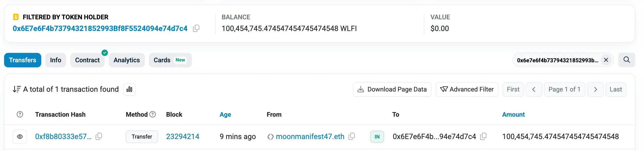Copy the recipient address 0x6E7e6F4b...94e74d7c4
The width and height of the screenshot is (644, 151).
[x=483, y=137]
